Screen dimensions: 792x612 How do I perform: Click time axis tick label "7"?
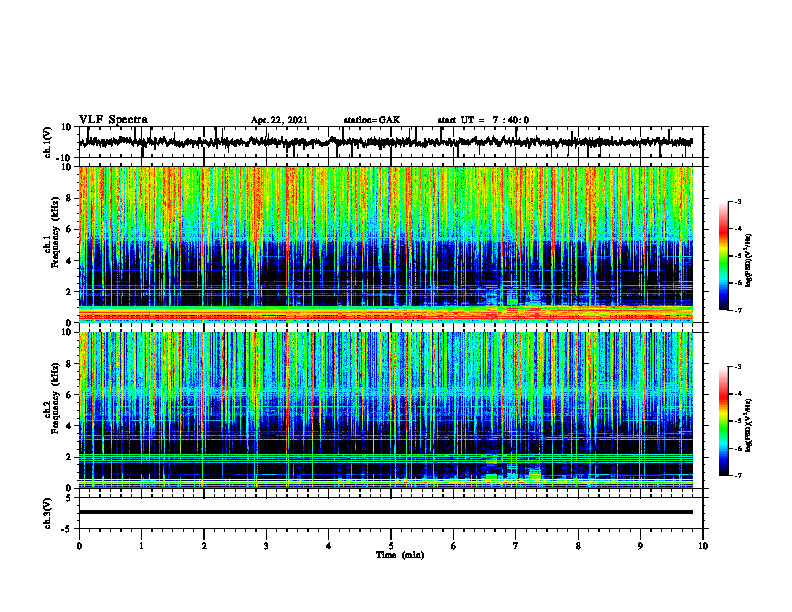tap(516, 546)
